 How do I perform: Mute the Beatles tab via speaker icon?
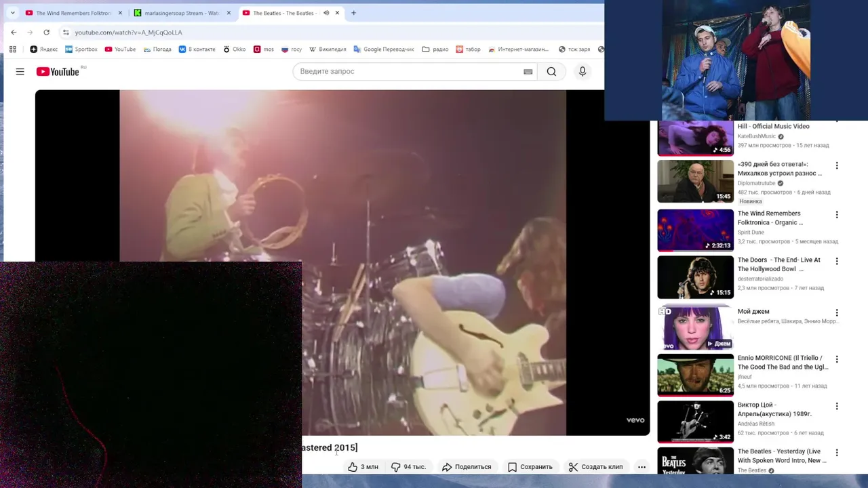325,13
